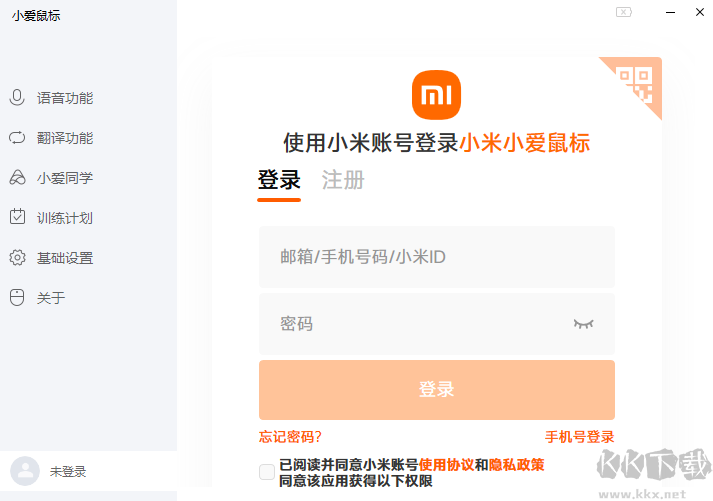Image resolution: width=713 pixels, height=501 pixels.
Task: Switch to the 注册 tab
Action: (343, 181)
